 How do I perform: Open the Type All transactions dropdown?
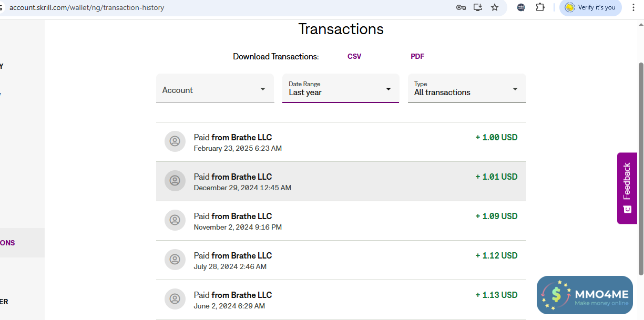[x=467, y=89]
